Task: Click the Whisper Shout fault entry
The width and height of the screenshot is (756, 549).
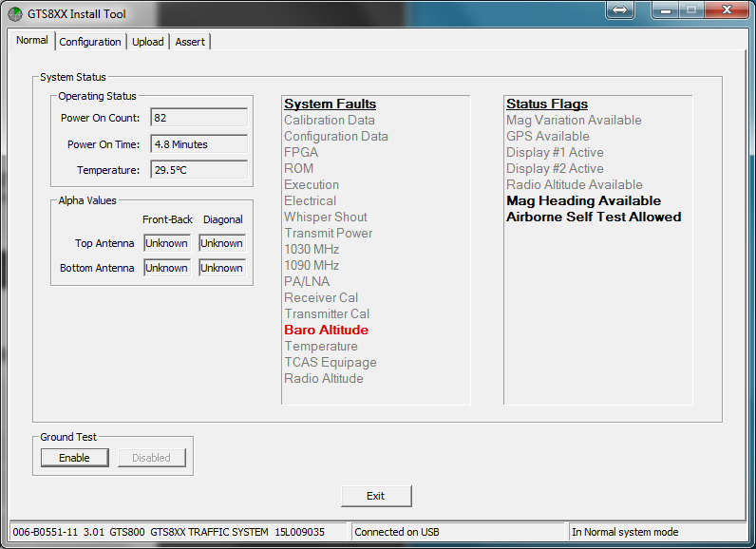Action: (x=326, y=217)
